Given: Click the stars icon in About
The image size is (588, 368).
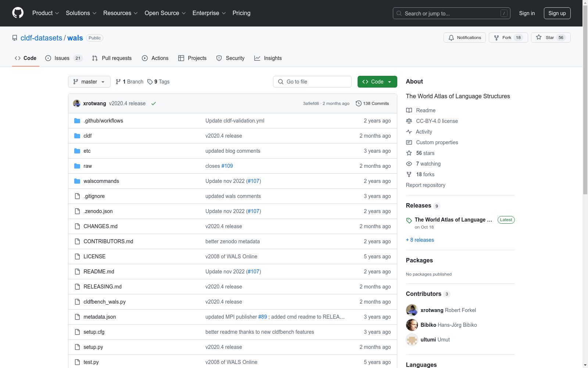Looking at the screenshot, I should (x=409, y=153).
